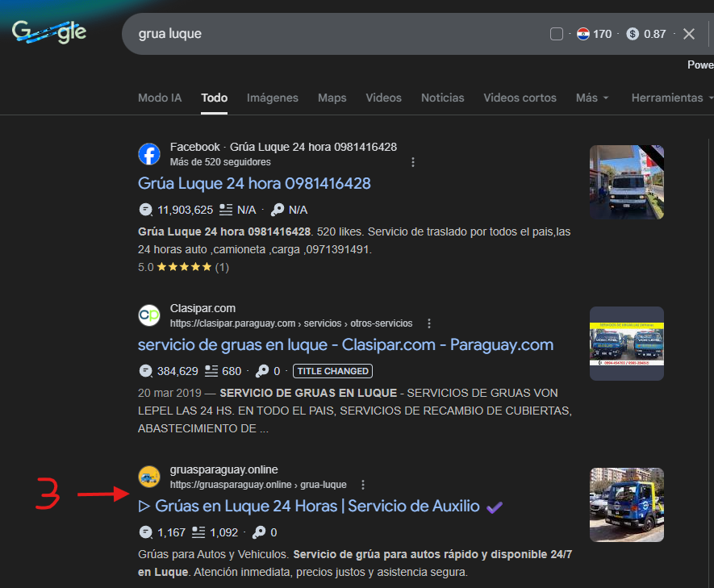Switch to the Imágenes tab

[x=273, y=98]
